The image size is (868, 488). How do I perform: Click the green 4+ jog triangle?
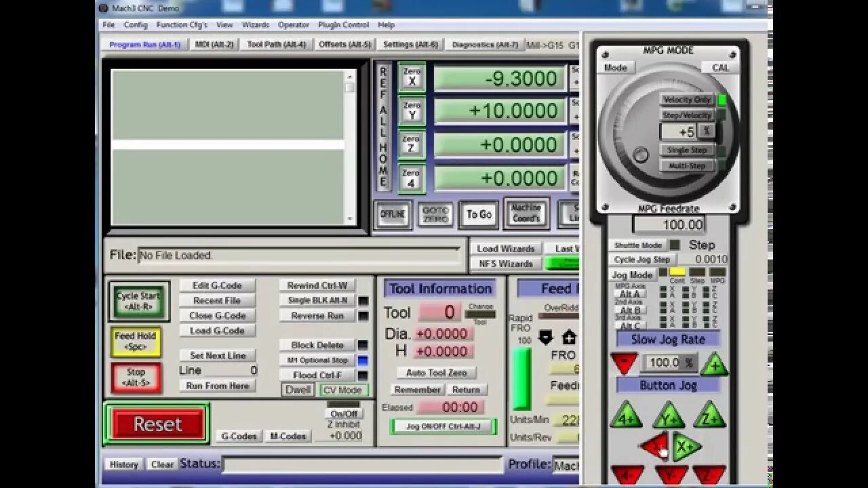(626, 415)
